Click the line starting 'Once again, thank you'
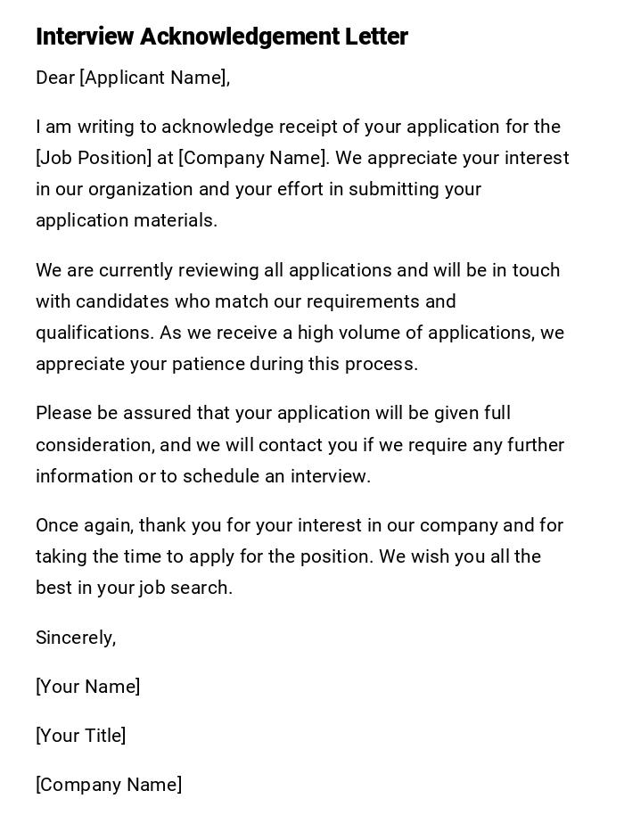Screen dimensions: 624x840 (300, 525)
